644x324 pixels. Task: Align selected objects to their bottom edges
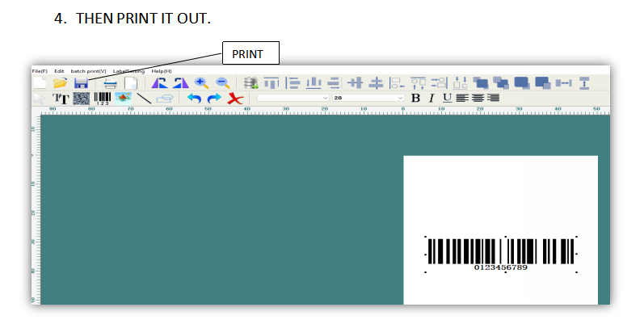pos(314,83)
